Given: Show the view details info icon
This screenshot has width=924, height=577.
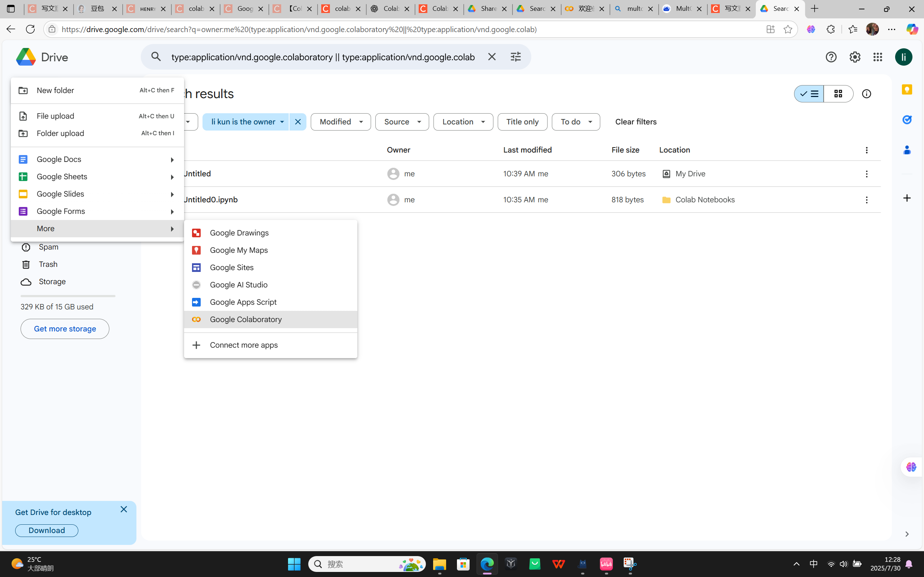Looking at the screenshot, I should (x=866, y=94).
